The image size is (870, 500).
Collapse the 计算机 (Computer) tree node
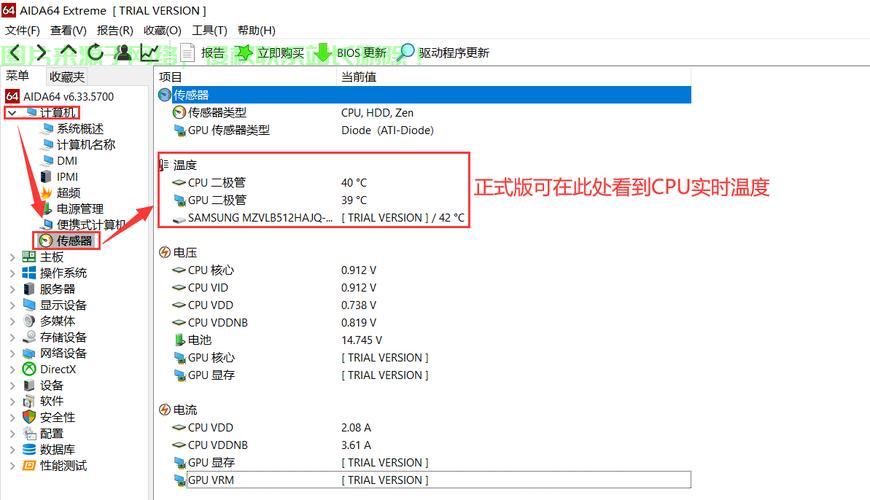point(12,113)
